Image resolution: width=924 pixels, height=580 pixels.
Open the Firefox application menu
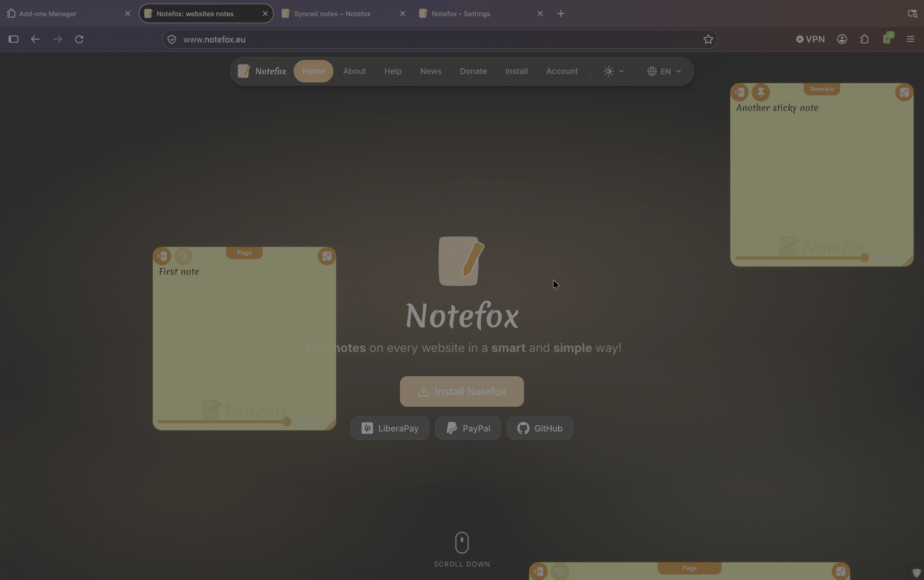coord(910,39)
